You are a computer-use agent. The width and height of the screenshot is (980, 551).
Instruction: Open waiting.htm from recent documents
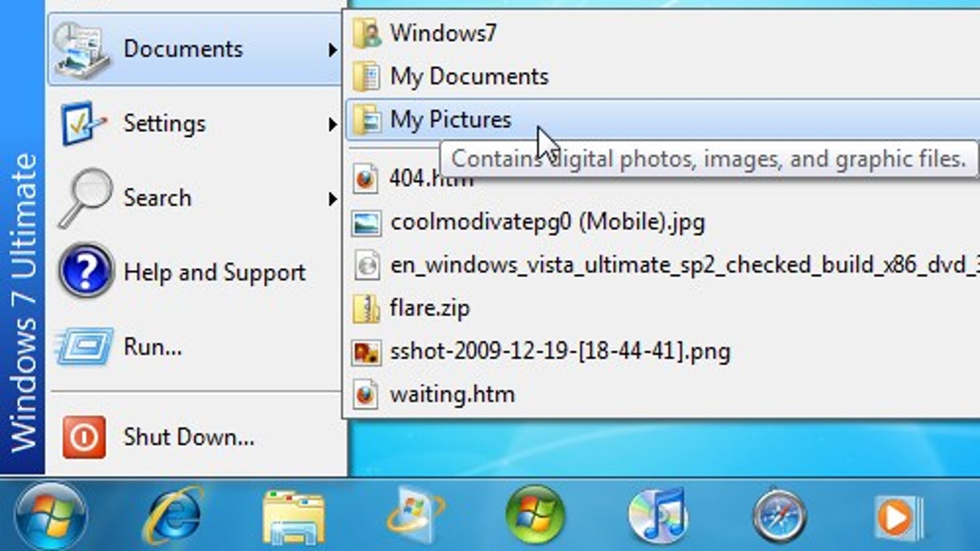point(663,394)
